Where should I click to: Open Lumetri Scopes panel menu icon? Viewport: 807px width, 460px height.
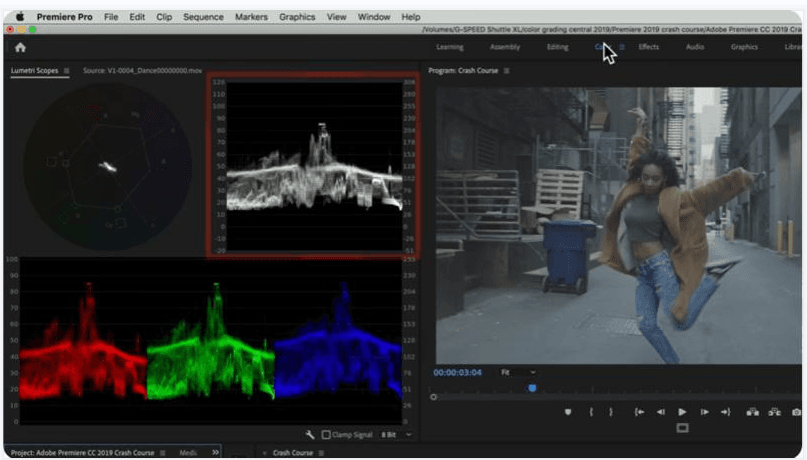point(66,70)
